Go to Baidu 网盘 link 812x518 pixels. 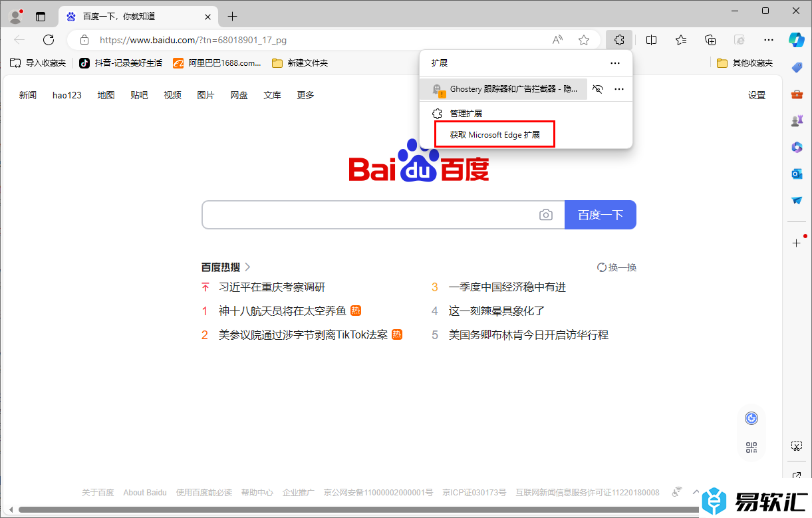point(239,95)
